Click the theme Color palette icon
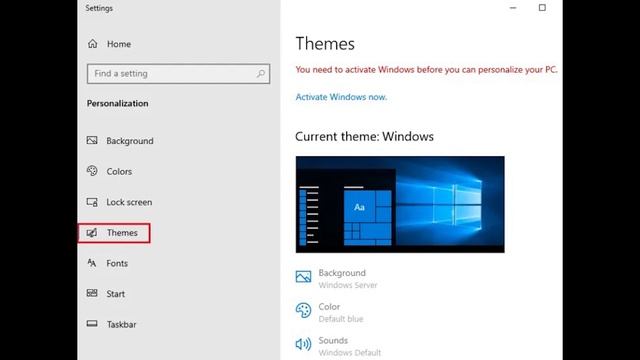This screenshot has width=640, height=360. (x=303, y=311)
